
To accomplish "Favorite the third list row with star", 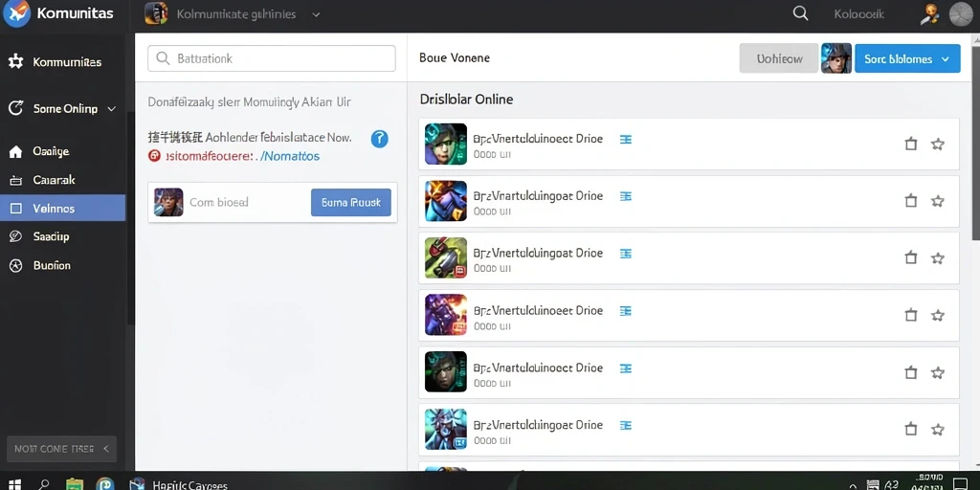I will click(x=938, y=257).
